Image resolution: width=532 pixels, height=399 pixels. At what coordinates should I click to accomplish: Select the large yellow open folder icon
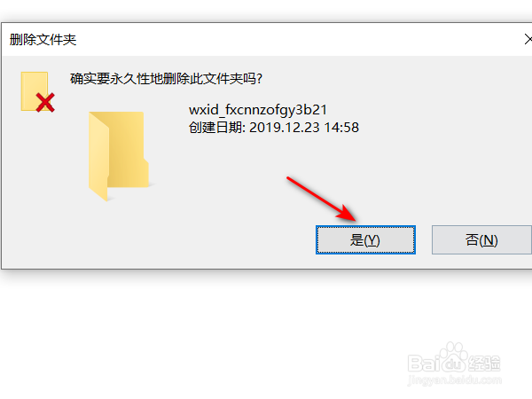point(119,156)
